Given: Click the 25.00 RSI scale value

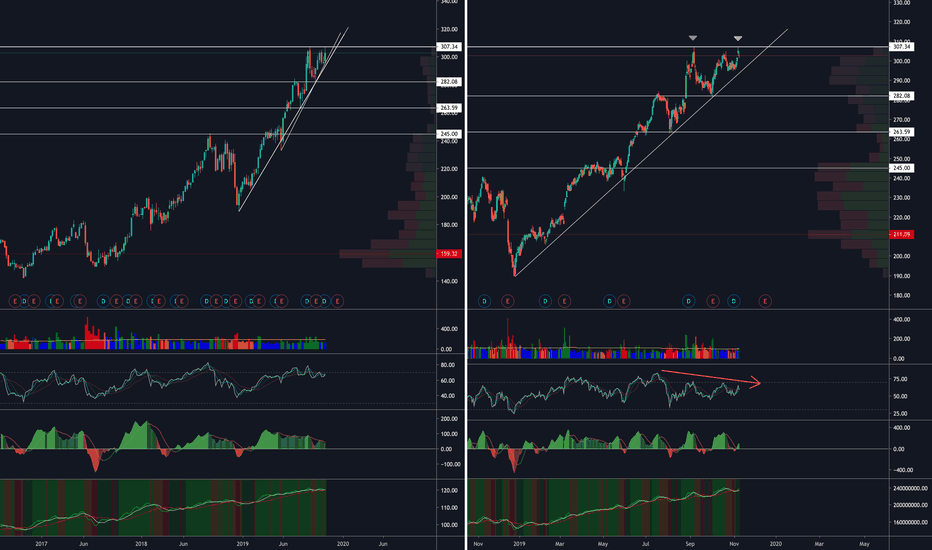Looking at the screenshot, I should 900,414.
